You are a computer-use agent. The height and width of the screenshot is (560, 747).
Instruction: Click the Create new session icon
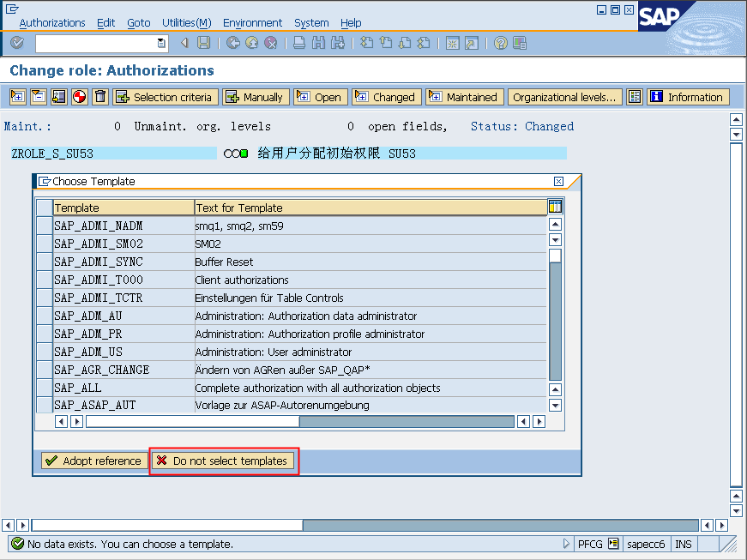452,44
